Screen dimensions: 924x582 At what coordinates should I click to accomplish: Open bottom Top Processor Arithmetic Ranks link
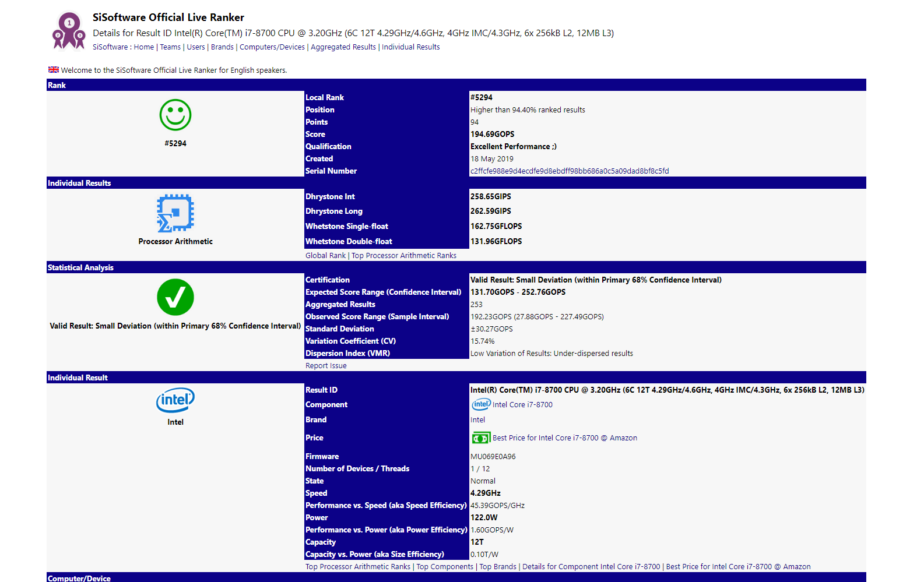[358, 567]
